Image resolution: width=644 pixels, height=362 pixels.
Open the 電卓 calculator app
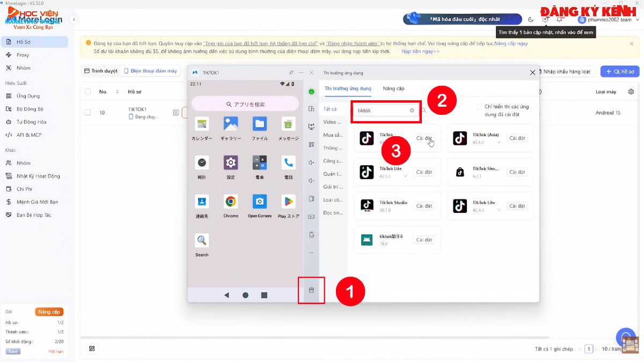[x=260, y=162]
